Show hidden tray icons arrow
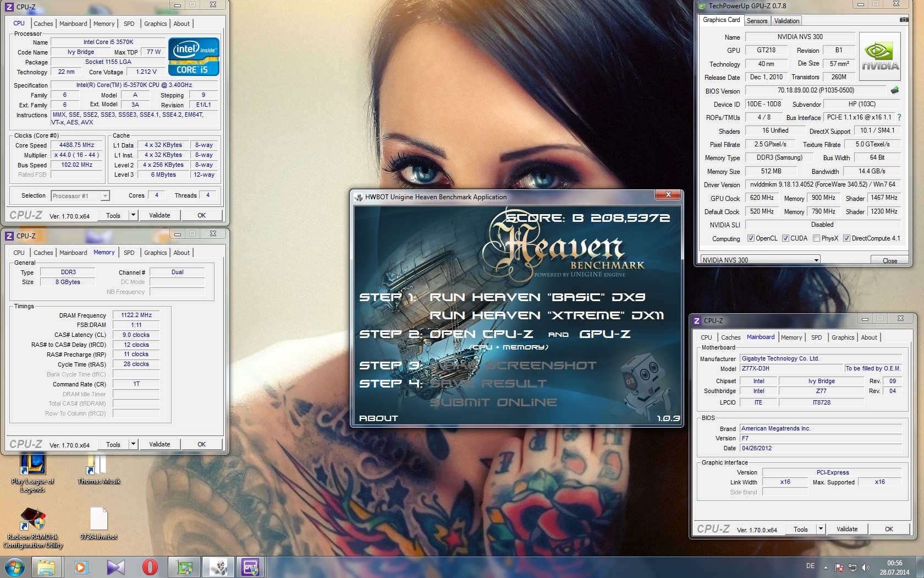924x578 pixels. 826,567
